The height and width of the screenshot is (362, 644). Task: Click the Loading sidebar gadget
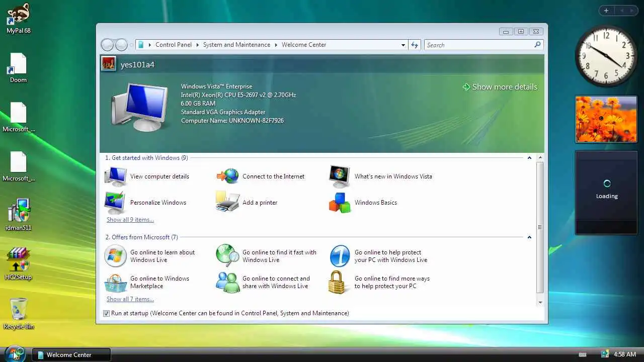click(606, 193)
